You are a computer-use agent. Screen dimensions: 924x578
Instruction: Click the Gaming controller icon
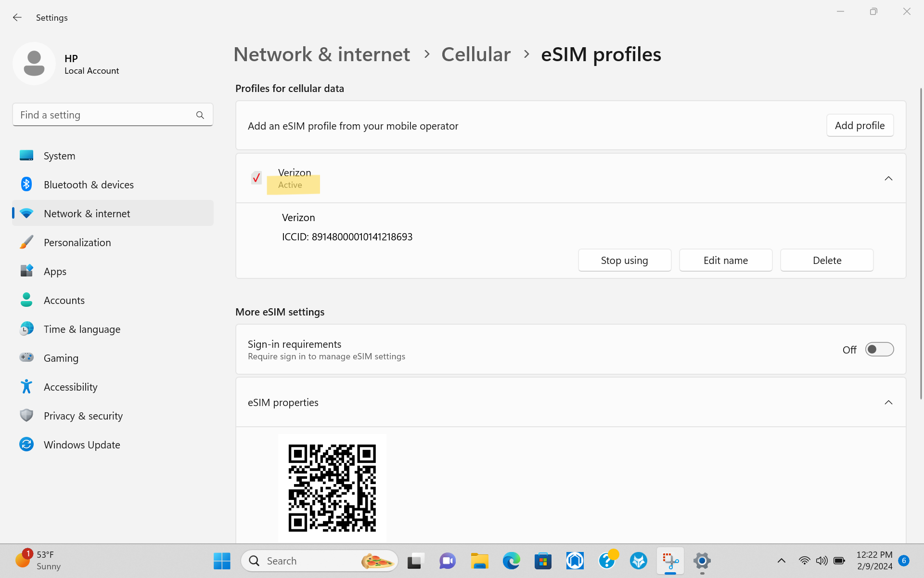click(x=26, y=357)
